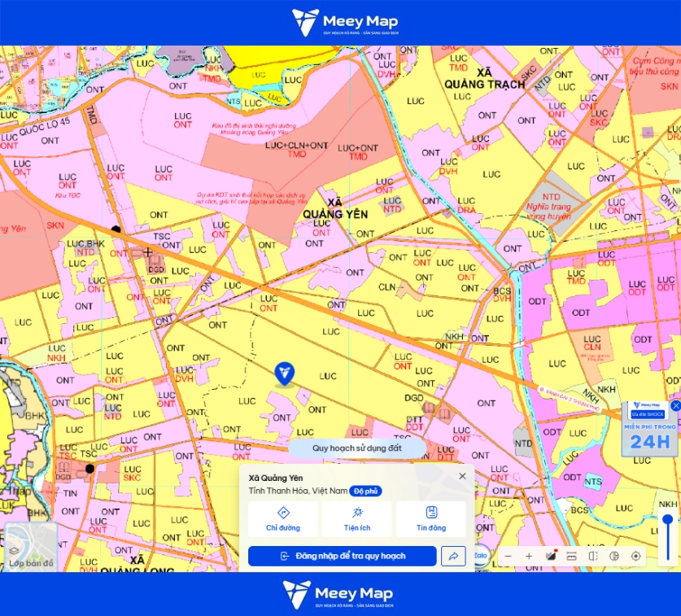Select Quy hoạch sử dụng đất pill
Screen dimensions: 681x616
357,448
